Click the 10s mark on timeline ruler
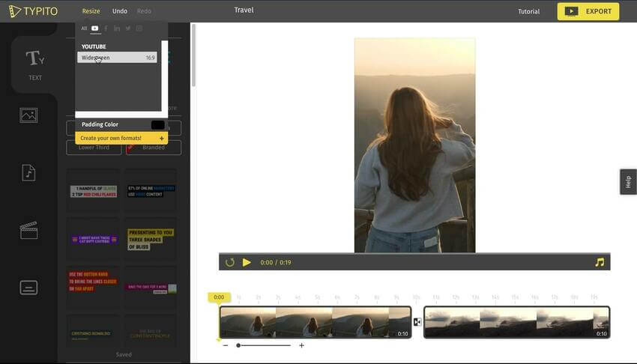Viewport: 637px width, 364px height. click(x=417, y=297)
